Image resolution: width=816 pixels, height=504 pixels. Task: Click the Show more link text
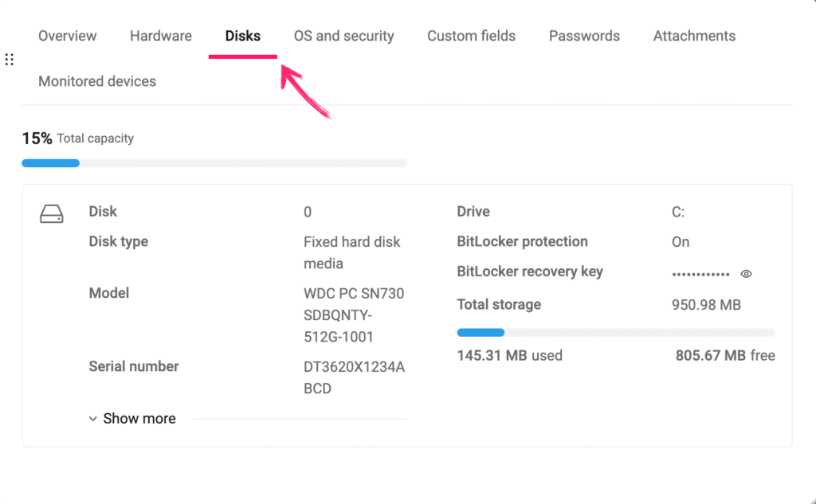(139, 419)
